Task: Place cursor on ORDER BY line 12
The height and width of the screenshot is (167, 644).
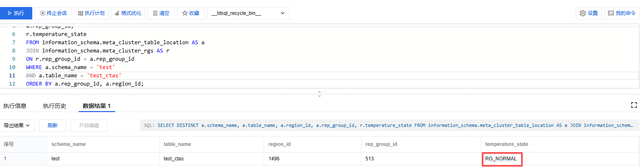Action: pyautogui.click(x=85, y=83)
